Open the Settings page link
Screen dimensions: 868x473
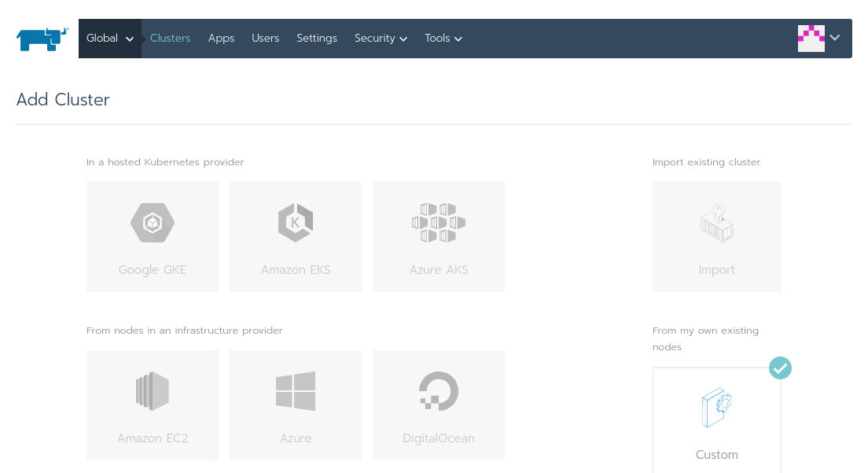pyautogui.click(x=317, y=39)
